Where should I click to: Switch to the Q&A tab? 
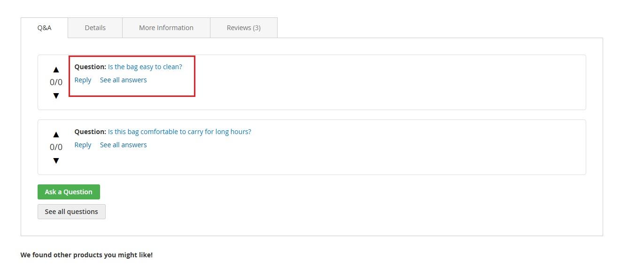pyautogui.click(x=44, y=28)
